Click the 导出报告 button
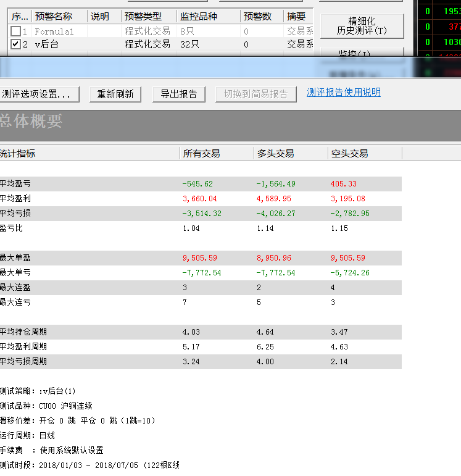This screenshot has width=461, height=476. (179, 94)
